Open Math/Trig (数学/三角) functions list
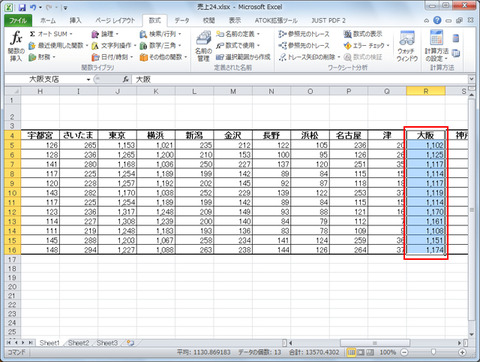The width and height of the screenshot is (480, 362). (160, 45)
